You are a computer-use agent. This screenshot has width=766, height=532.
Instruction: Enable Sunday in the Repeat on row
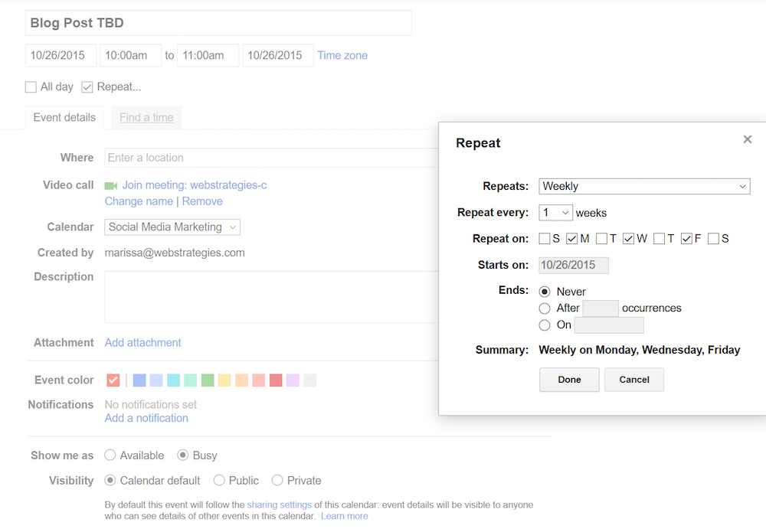[544, 239]
